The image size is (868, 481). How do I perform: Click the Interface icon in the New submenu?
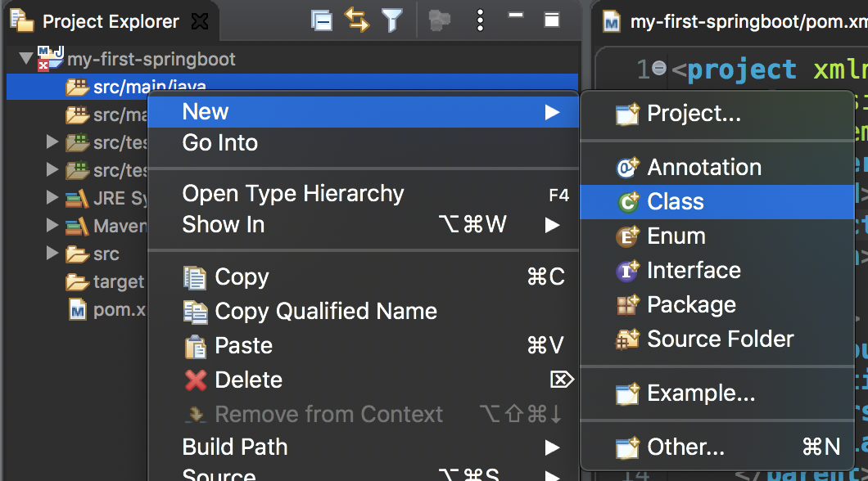click(626, 270)
